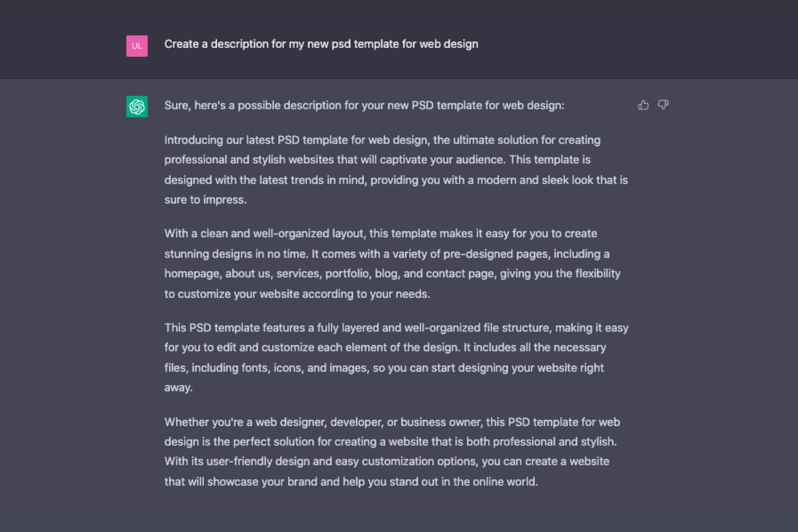Select the user prompt about psd template

coord(321,44)
